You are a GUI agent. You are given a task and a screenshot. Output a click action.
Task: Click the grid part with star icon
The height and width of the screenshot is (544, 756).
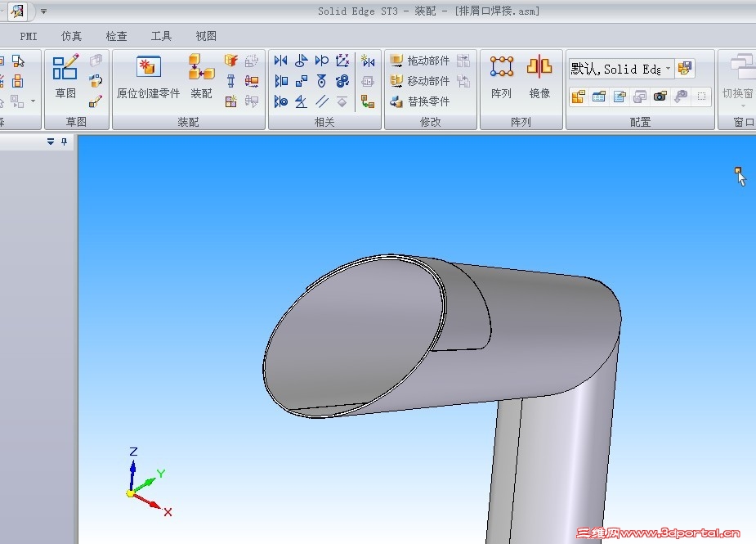point(231,101)
